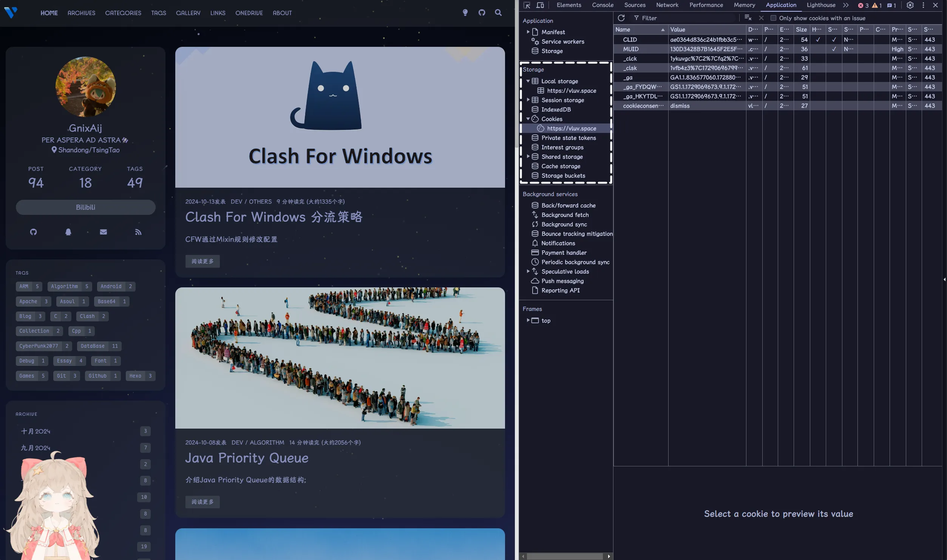The image size is (947, 560).
Task: Switch to the Elements tab
Action: tap(569, 5)
